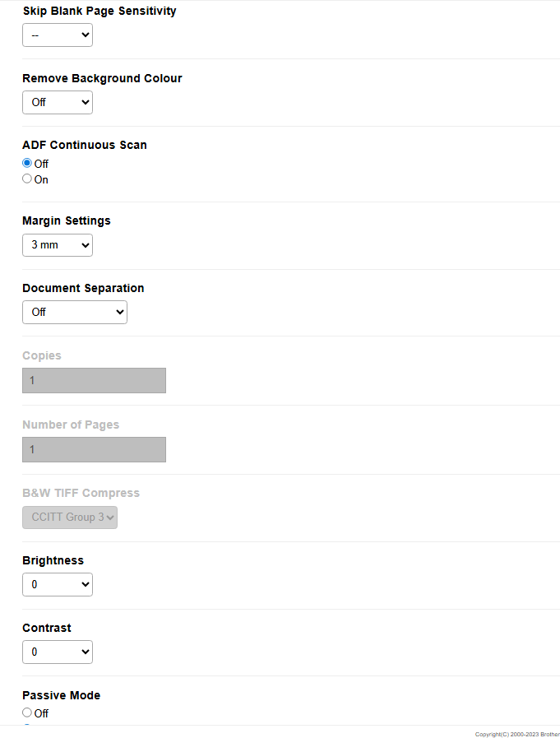560x738 pixels.
Task: Click the Remove Background Colour heading
Action: [102, 79]
